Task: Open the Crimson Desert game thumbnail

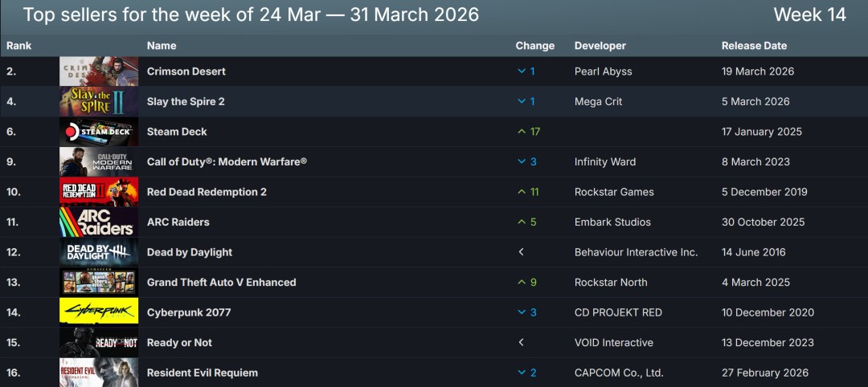Action: (99, 71)
